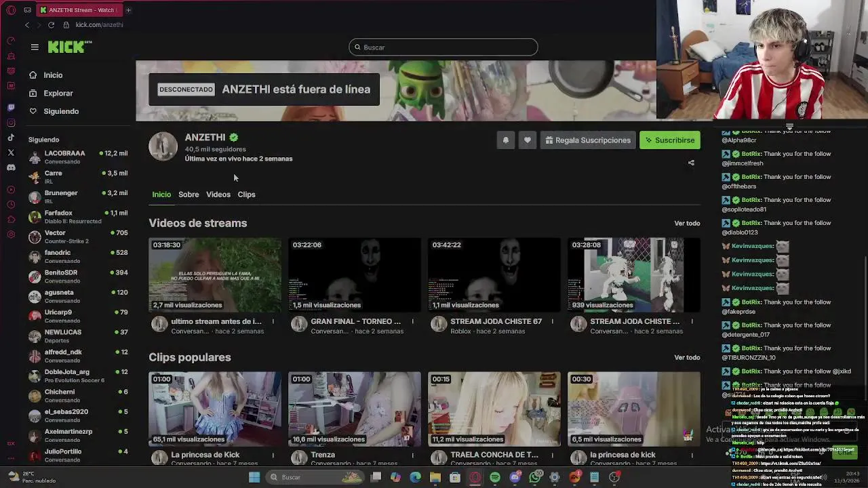Open options menu for 'La princesa de Kick' clip

coord(273,455)
